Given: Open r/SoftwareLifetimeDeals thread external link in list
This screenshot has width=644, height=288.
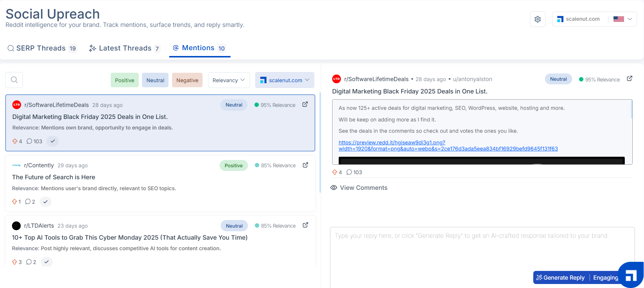Looking at the screenshot, I should [305, 104].
